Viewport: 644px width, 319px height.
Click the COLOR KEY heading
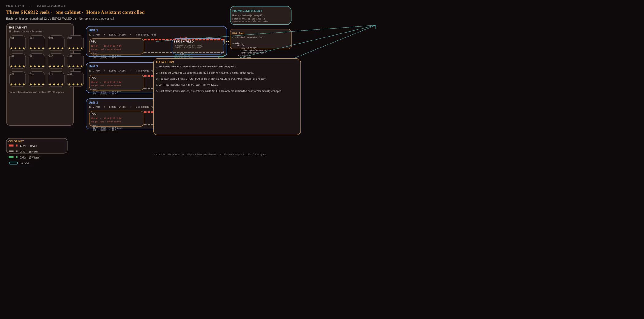pos(16,142)
